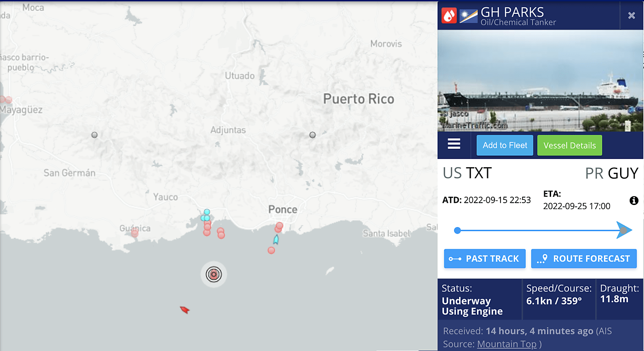Screen dimensions: 644x351
Task: Click the arrow end of voyage progress bar
Action: [x=624, y=230]
